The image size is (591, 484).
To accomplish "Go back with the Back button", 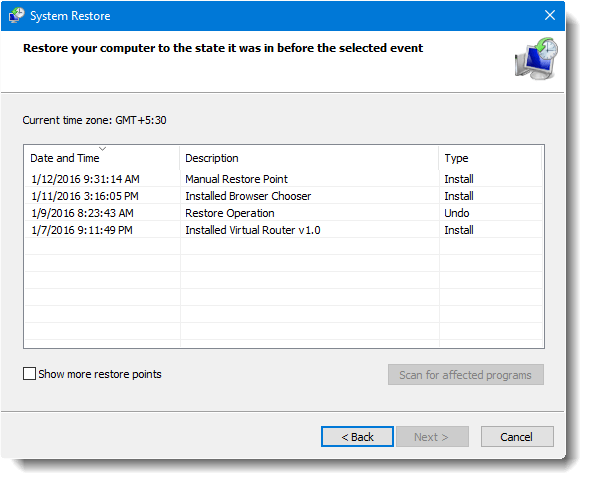I will 357,437.
